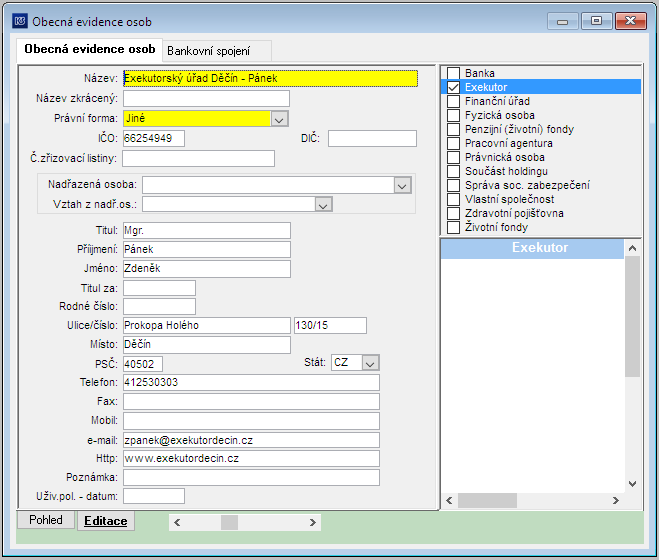
Task: Select the Obecná evidence osob tab
Action: click(90, 49)
